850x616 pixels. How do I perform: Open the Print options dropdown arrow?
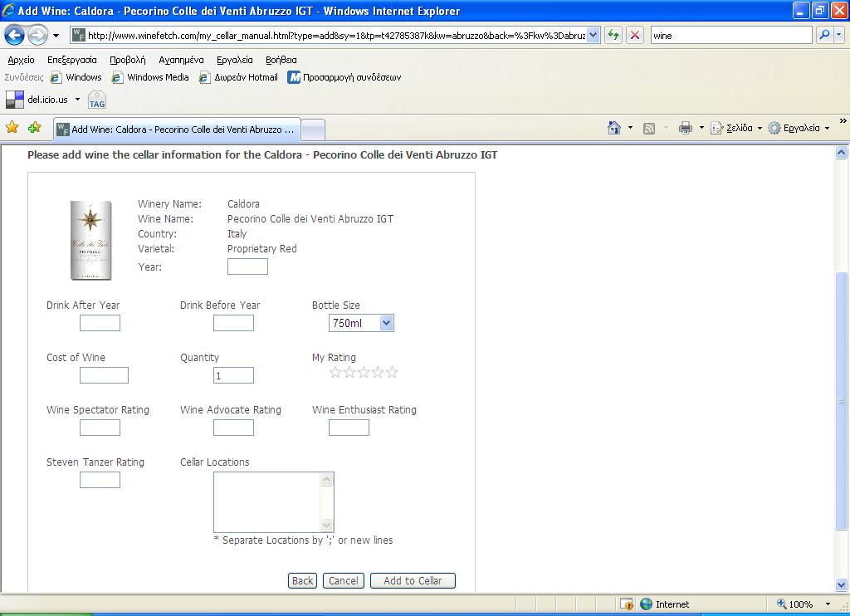tap(701, 128)
